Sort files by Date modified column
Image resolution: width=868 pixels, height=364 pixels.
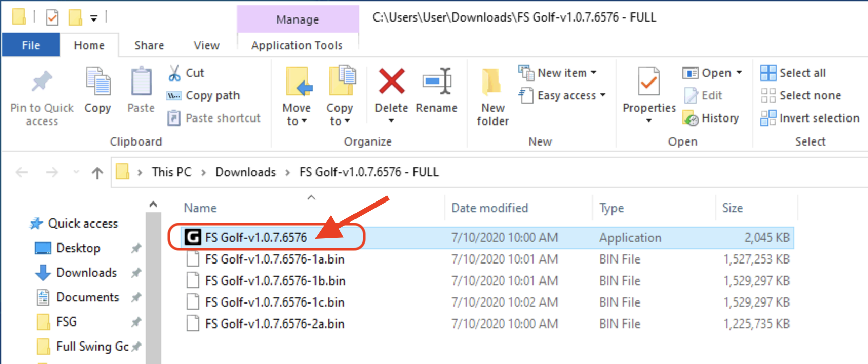(490, 208)
